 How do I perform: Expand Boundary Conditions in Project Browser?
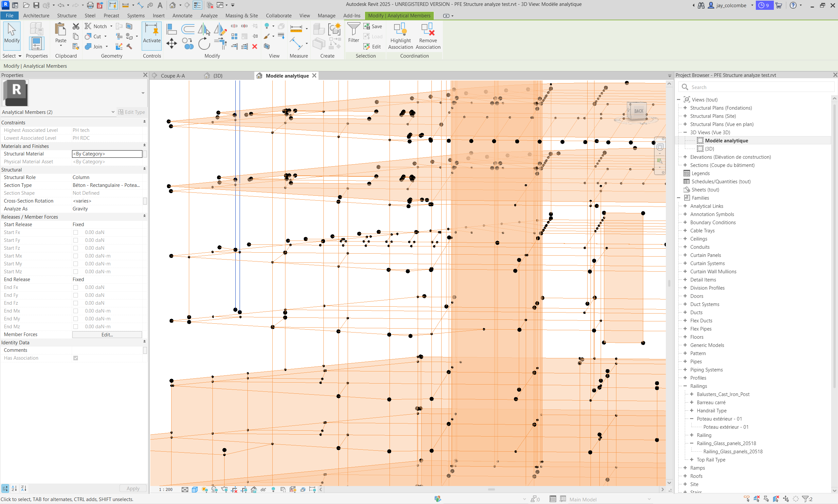(685, 222)
